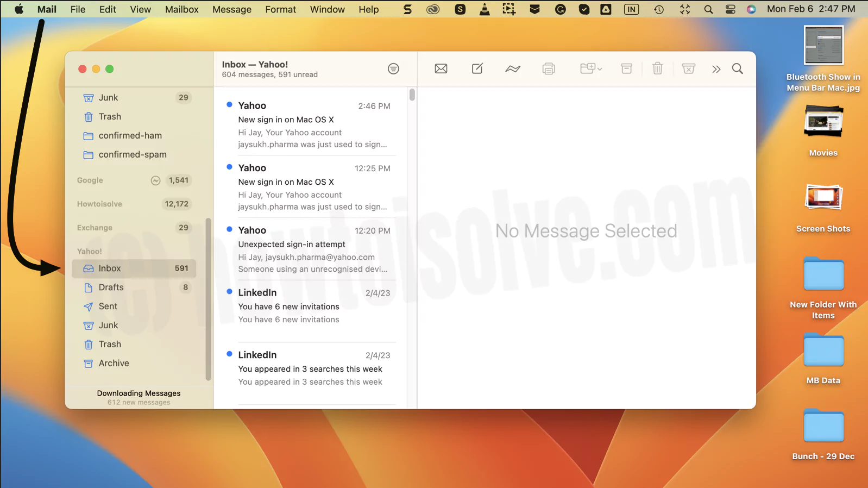The height and width of the screenshot is (488, 868).
Task: Open the Edit menu
Action: pos(108,9)
